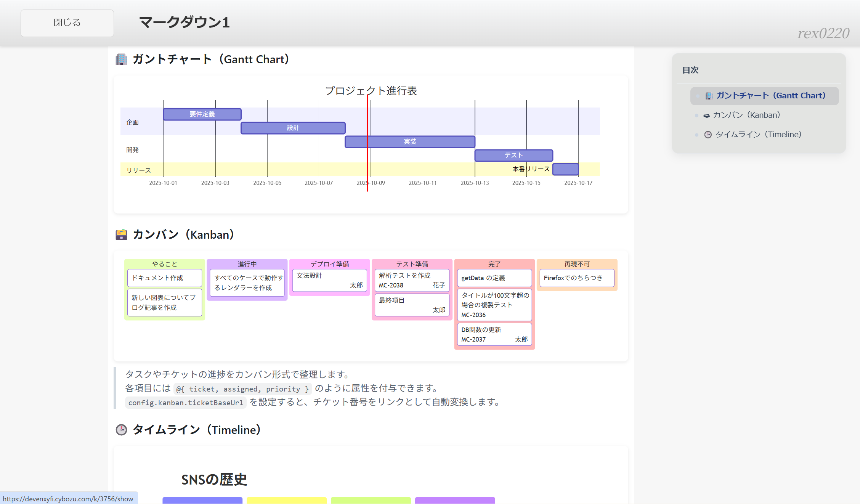The height and width of the screenshot is (504, 860).
Task: Open the Firefoxでのちらつき kanban card
Action: [x=576, y=278]
